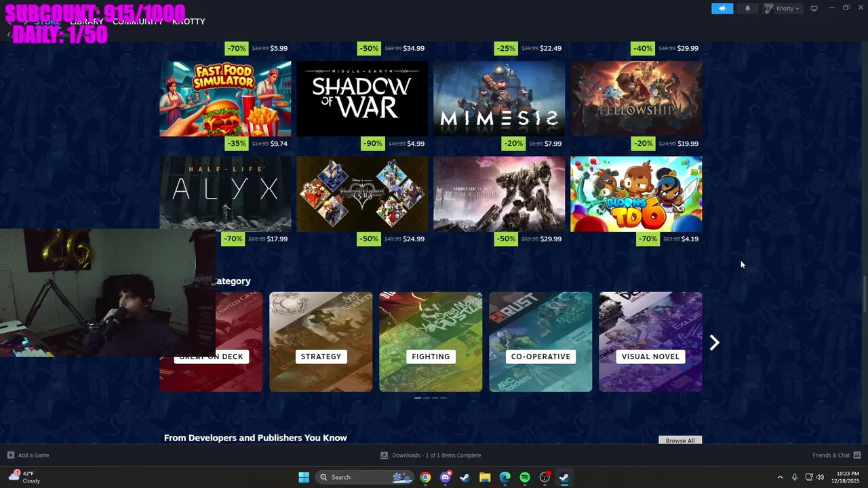Open File Explorer from taskbar
This screenshot has height=488, width=868.
(485, 477)
